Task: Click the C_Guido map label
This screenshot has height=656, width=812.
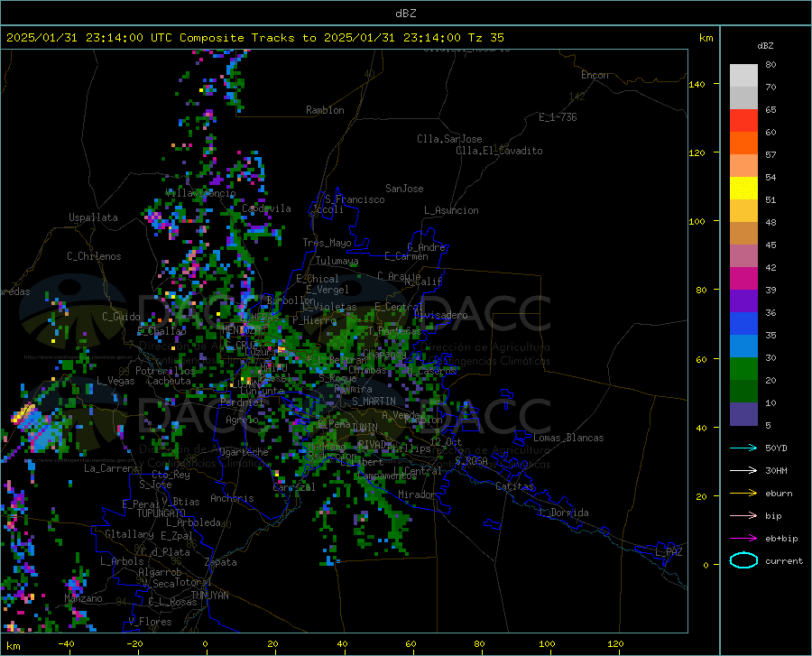Action: pyautogui.click(x=121, y=317)
